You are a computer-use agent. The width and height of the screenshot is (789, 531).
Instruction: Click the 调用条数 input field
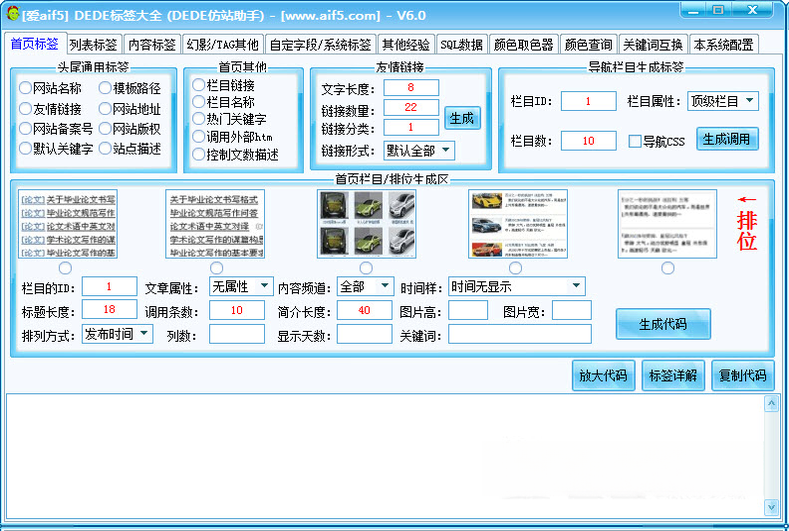237,310
